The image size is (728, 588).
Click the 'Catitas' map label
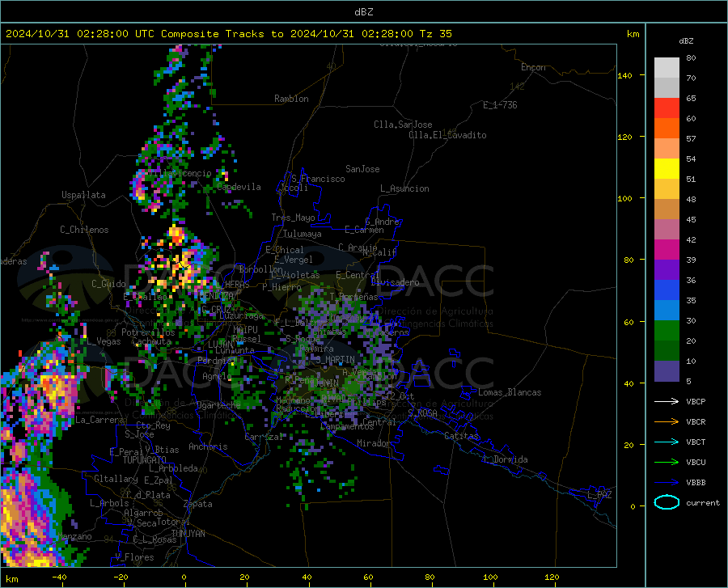(x=461, y=436)
